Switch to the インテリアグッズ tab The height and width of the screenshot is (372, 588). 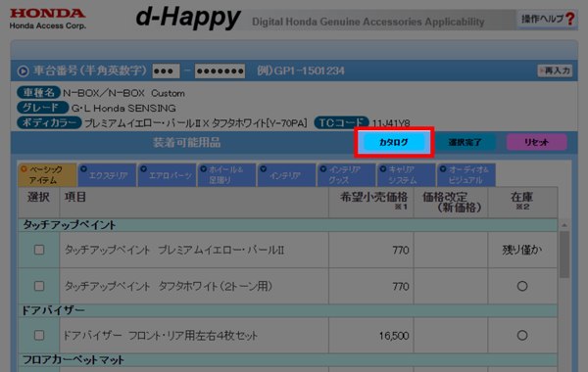point(347,175)
